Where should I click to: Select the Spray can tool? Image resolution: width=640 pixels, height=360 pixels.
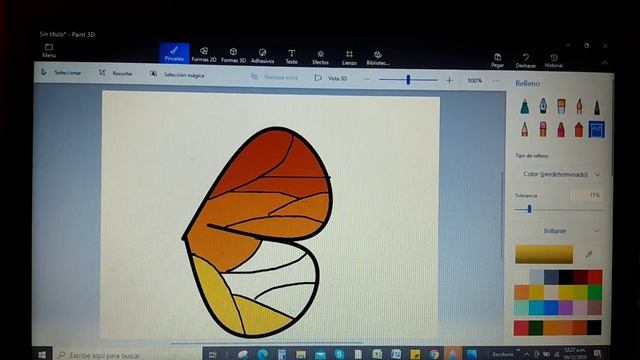579,130
